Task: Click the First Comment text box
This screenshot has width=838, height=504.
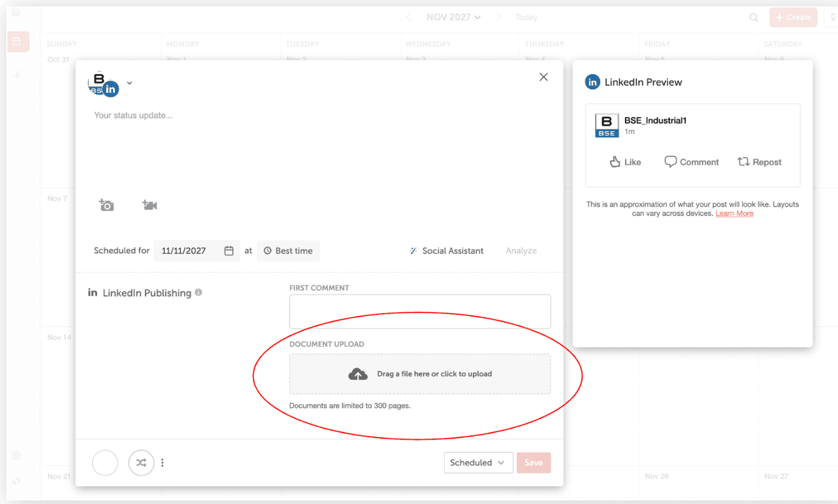Action: 420,311
